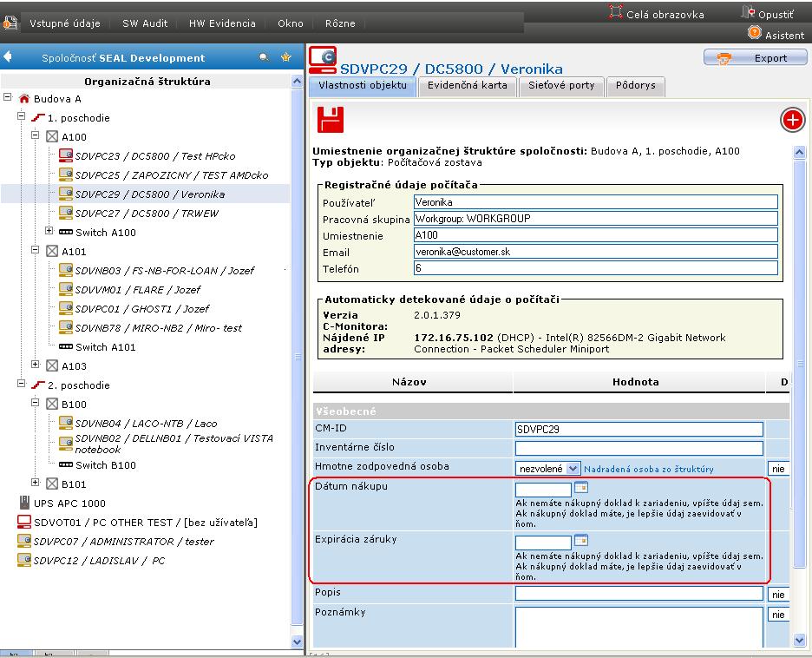
Task: Open the SW Audit menu
Action: (x=145, y=23)
